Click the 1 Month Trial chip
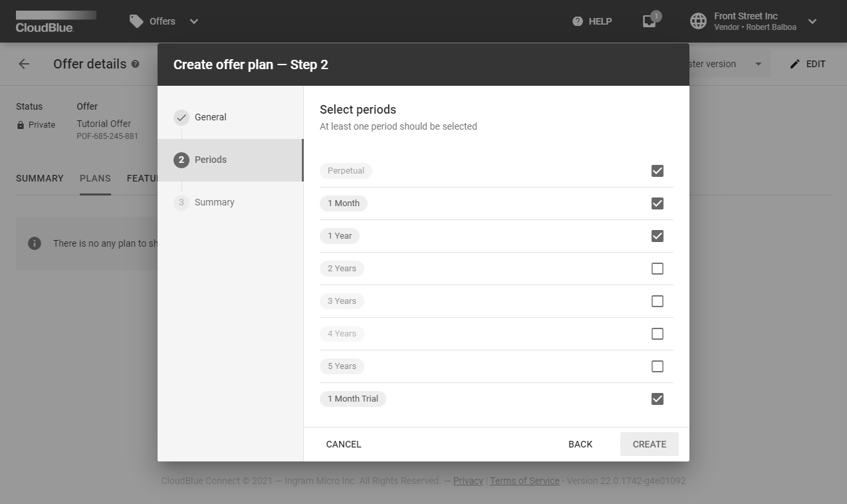Viewport: 847px width, 504px height. tap(353, 399)
